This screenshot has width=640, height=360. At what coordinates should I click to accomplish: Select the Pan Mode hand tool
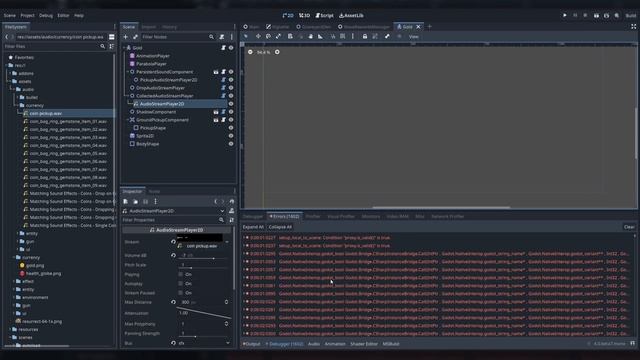311,36
